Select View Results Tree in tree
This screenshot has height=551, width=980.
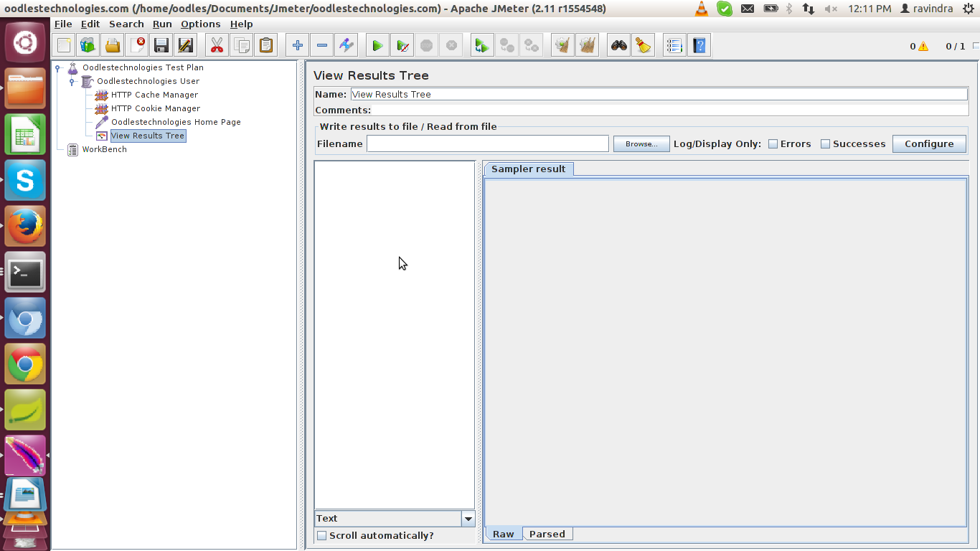tap(148, 136)
